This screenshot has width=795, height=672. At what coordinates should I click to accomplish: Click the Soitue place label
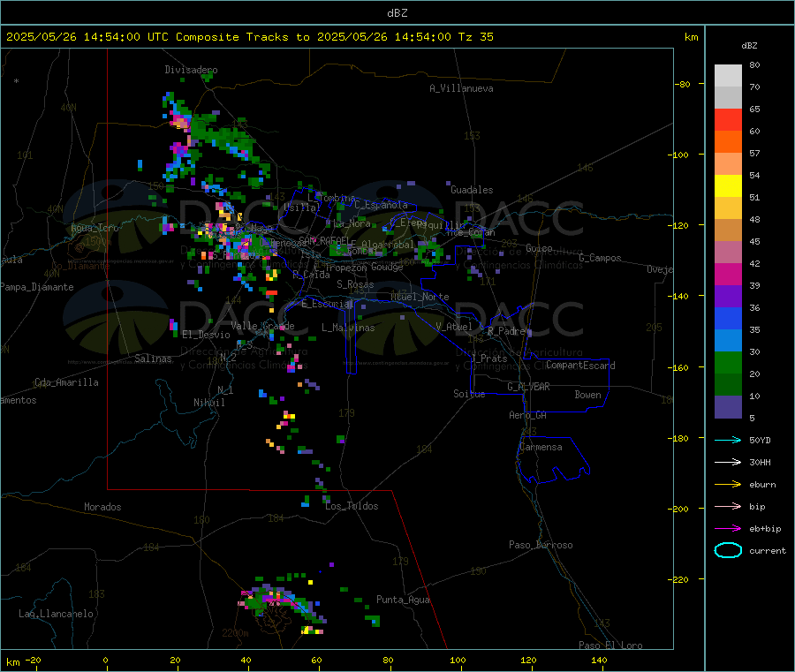pyautogui.click(x=470, y=394)
